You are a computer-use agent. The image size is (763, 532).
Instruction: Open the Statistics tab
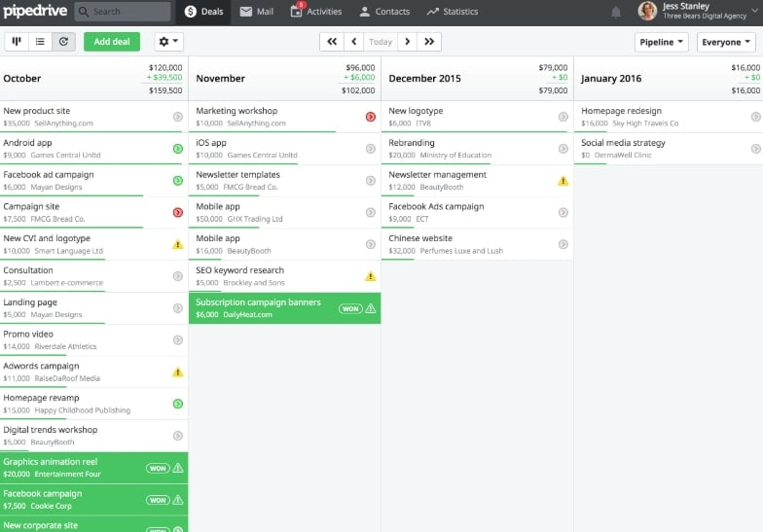tap(453, 12)
